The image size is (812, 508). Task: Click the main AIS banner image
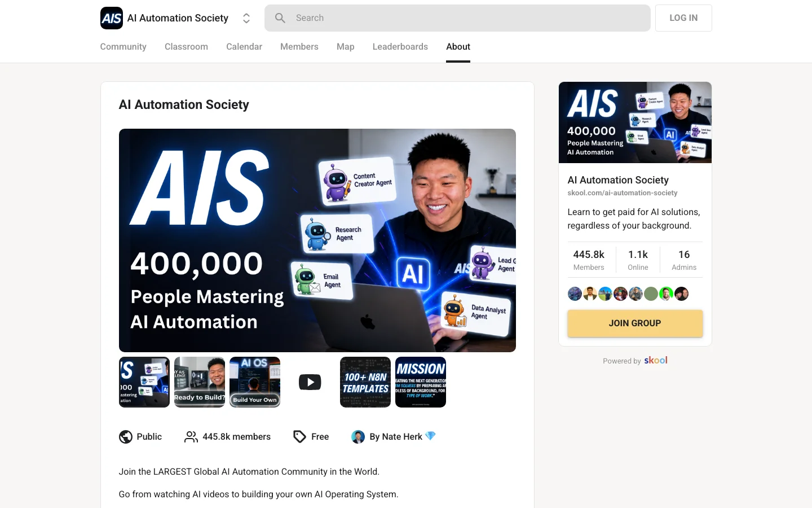coord(317,240)
